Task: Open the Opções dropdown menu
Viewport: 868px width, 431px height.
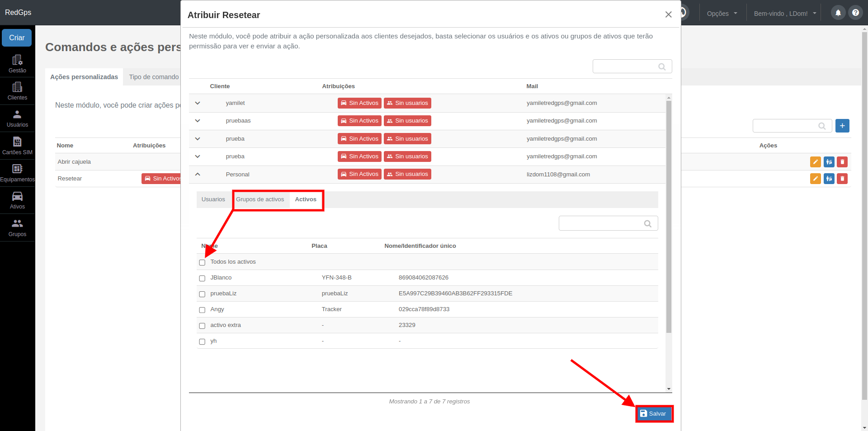Action: [x=722, y=14]
